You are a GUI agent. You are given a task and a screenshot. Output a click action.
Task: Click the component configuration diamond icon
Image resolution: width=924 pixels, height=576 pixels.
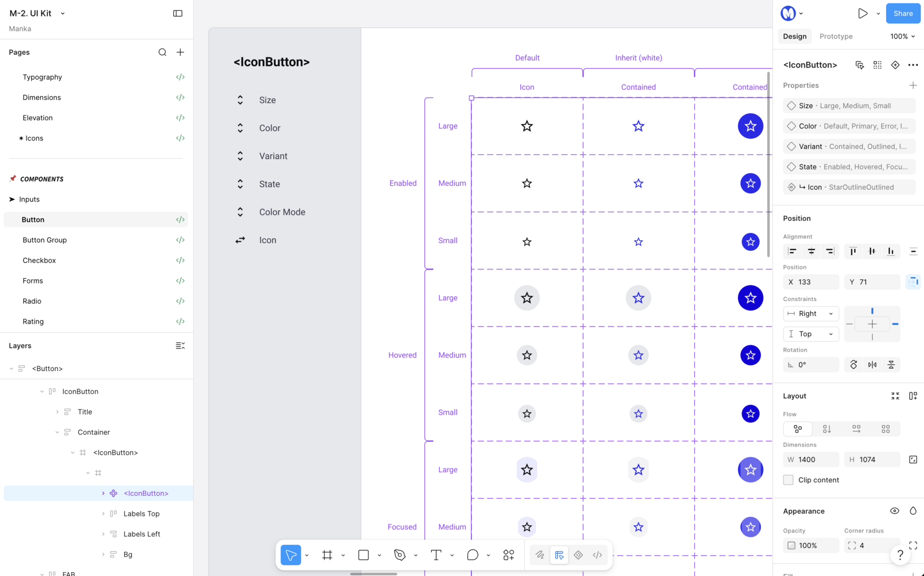pos(895,65)
